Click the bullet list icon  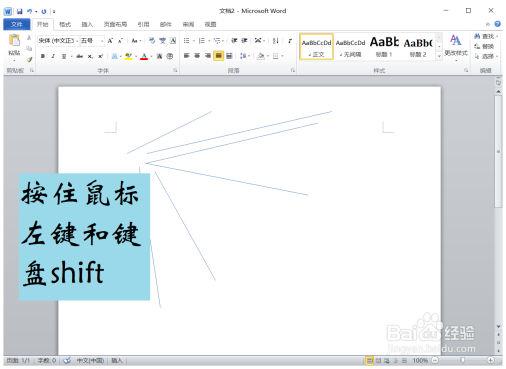[x=187, y=41]
